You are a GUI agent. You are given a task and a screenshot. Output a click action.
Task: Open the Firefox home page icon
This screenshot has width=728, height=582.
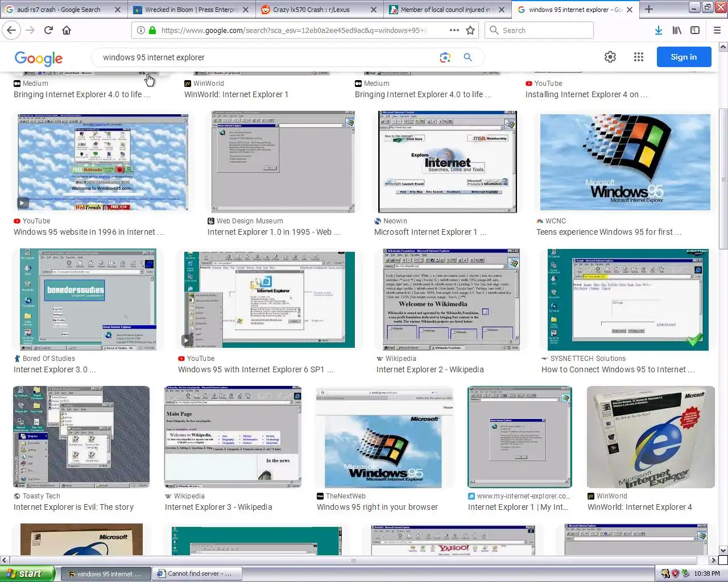pos(67,30)
